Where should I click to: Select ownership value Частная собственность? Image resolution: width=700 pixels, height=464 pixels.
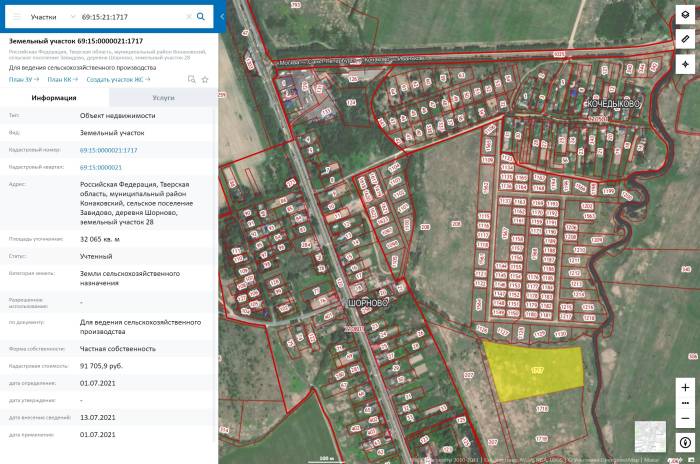[x=118, y=349]
